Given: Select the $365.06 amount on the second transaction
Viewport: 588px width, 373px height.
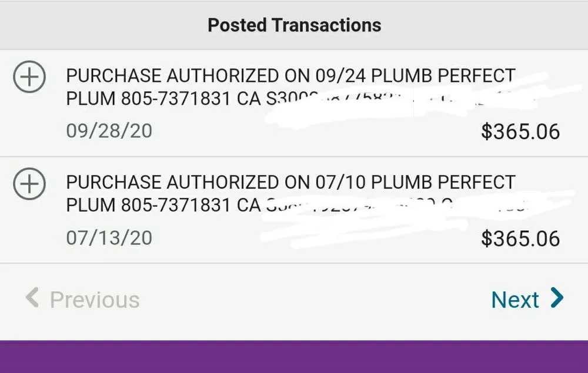Looking at the screenshot, I should [x=520, y=237].
